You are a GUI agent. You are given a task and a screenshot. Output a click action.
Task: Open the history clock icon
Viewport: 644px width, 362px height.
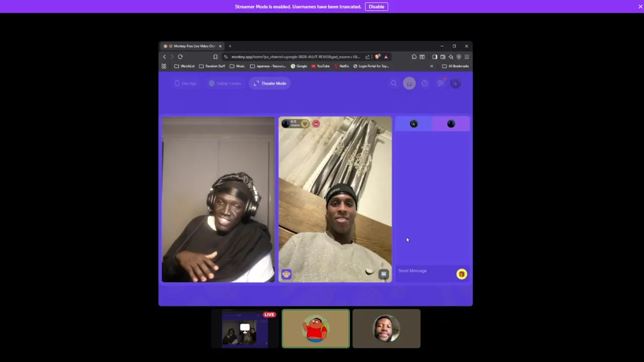[425, 83]
